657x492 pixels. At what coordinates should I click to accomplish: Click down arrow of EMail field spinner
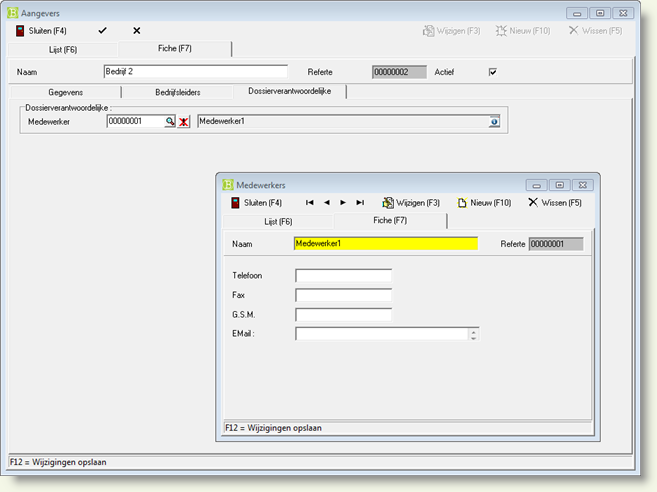pos(473,337)
